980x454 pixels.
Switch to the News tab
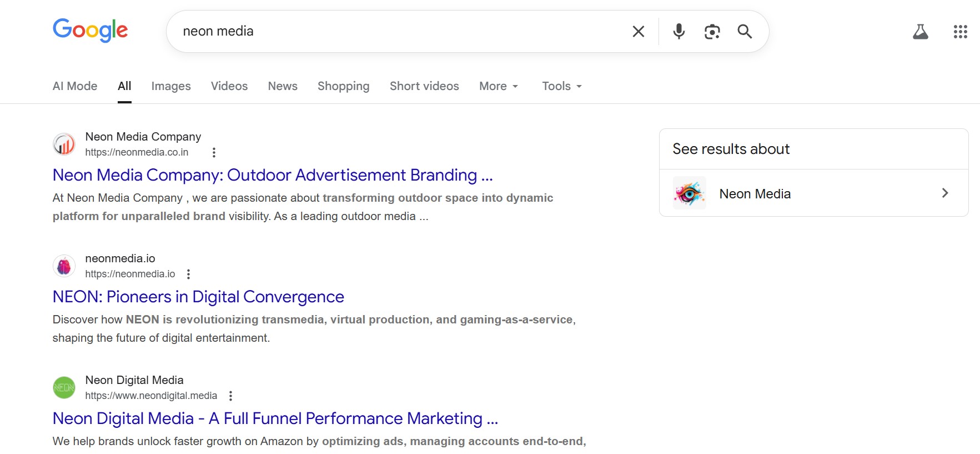[283, 86]
